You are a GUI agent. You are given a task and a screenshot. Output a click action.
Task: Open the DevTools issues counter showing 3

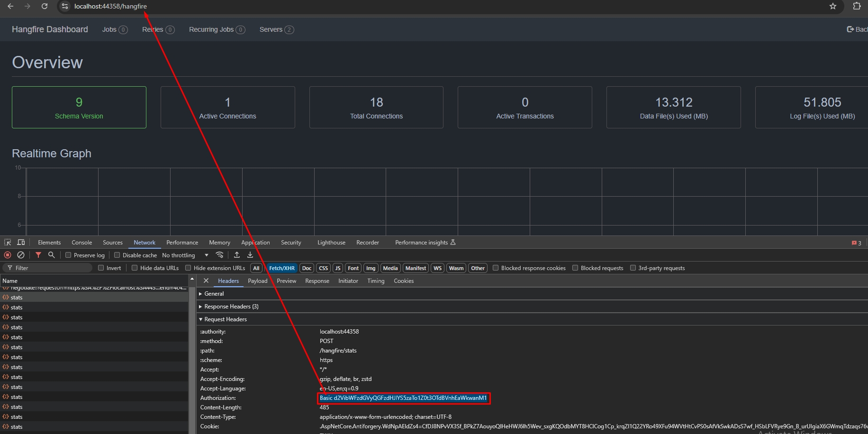(x=857, y=243)
